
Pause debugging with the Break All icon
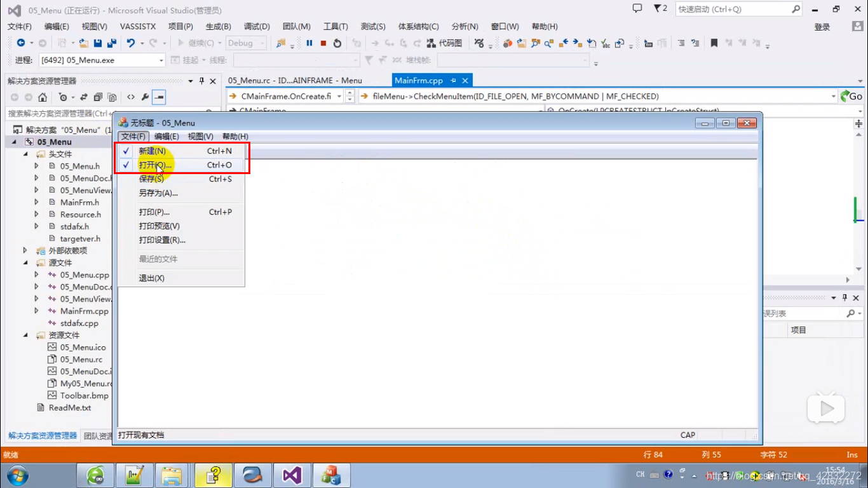coord(309,43)
